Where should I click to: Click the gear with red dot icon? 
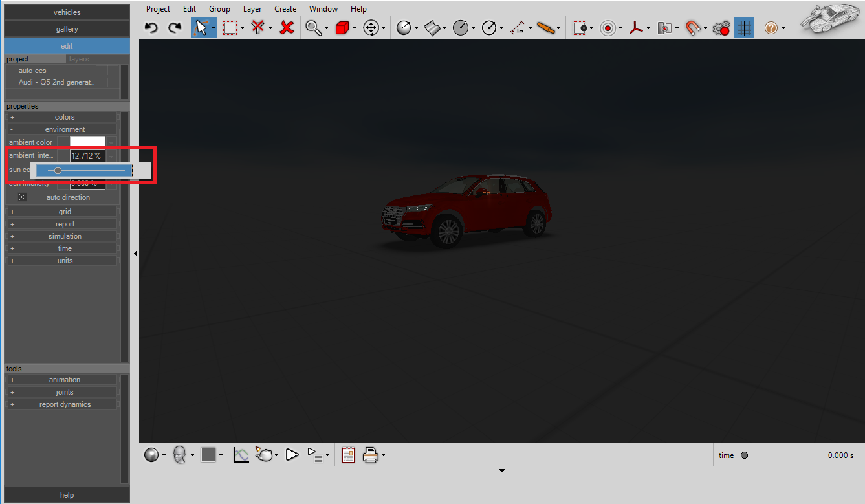click(x=721, y=28)
